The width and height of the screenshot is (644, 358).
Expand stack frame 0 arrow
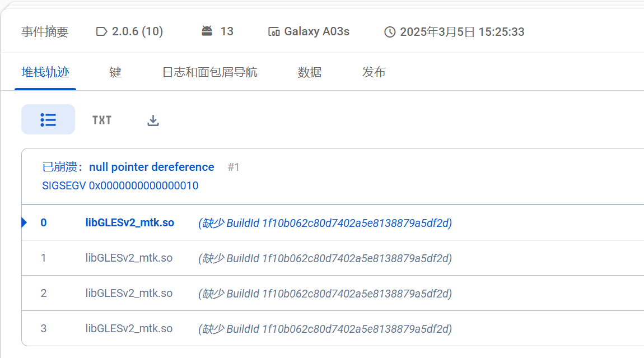[x=24, y=222]
